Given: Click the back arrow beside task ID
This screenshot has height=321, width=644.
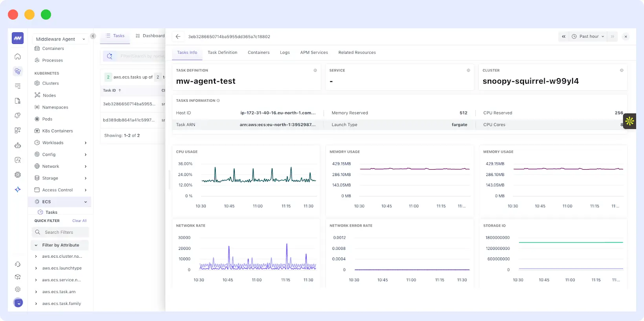Looking at the screenshot, I should pyautogui.click(x=178, y=37).
